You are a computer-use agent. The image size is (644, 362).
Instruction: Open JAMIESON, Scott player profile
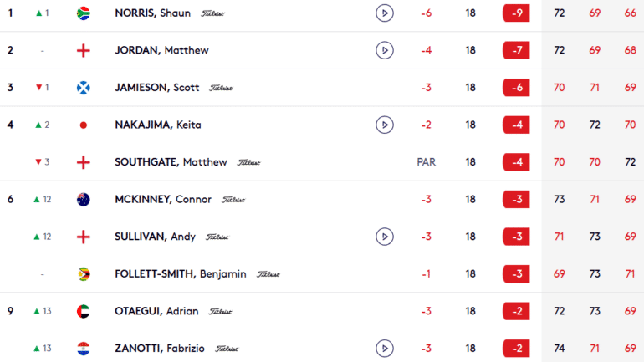pyautogui.click(x=157, y=88)
